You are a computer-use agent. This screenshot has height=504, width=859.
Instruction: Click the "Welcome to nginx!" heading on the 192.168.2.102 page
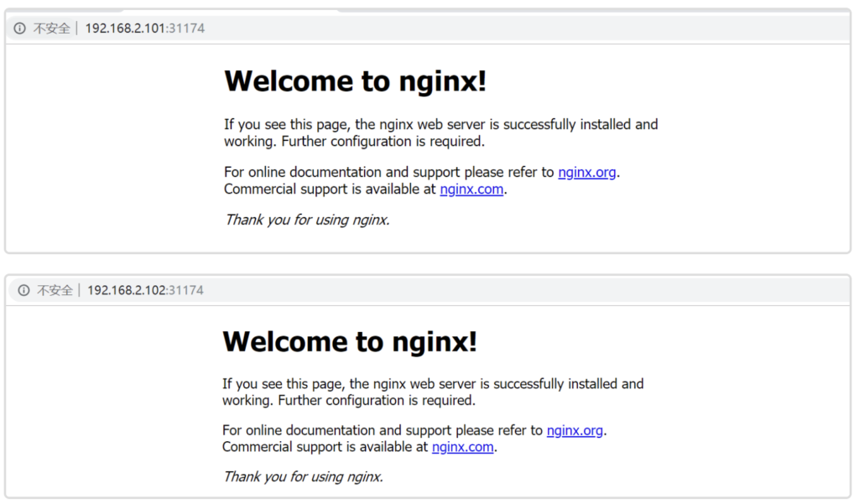350,342
